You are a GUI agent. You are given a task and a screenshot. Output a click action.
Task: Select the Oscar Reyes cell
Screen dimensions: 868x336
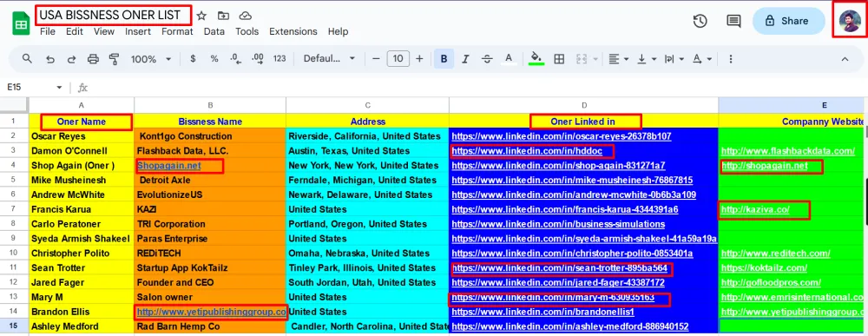82,135
